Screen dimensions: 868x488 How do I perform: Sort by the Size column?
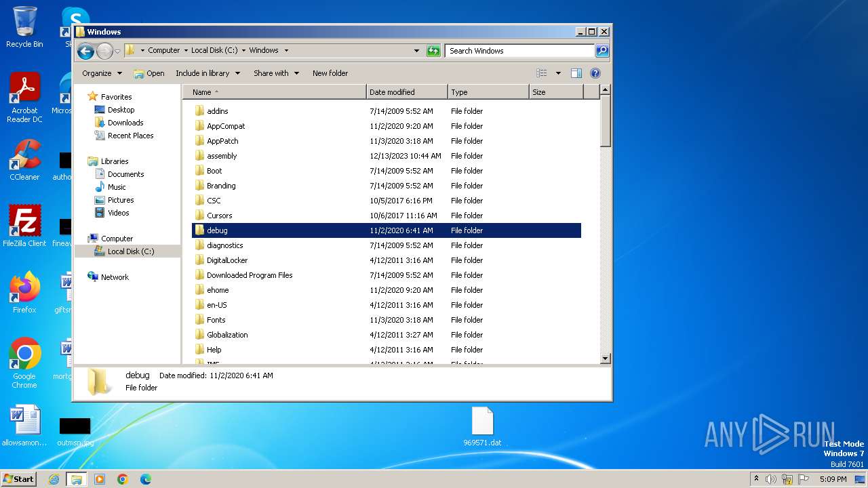(556, 92)
